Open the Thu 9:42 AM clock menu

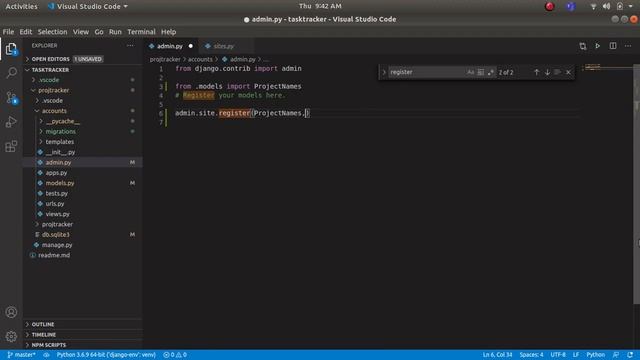click(x=320, y=6)
